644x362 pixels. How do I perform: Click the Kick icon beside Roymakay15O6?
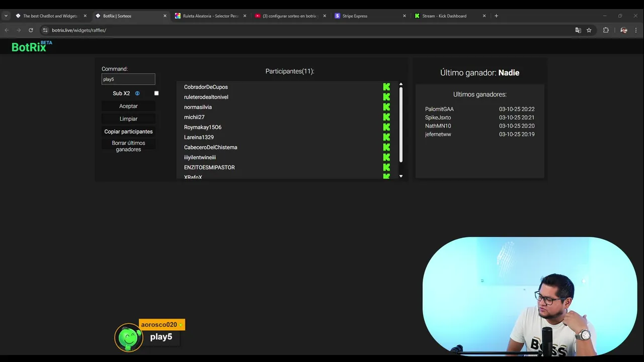[386, 127]
